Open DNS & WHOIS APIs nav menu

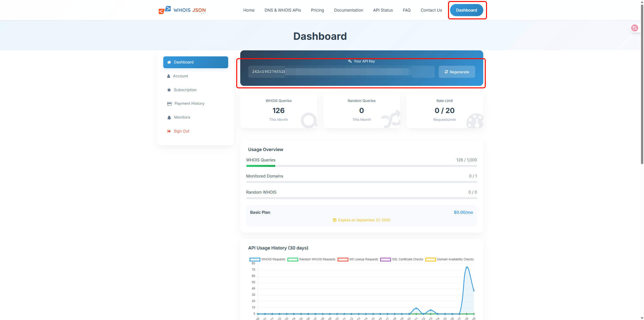pyautogui.click(x=283, y=10)
